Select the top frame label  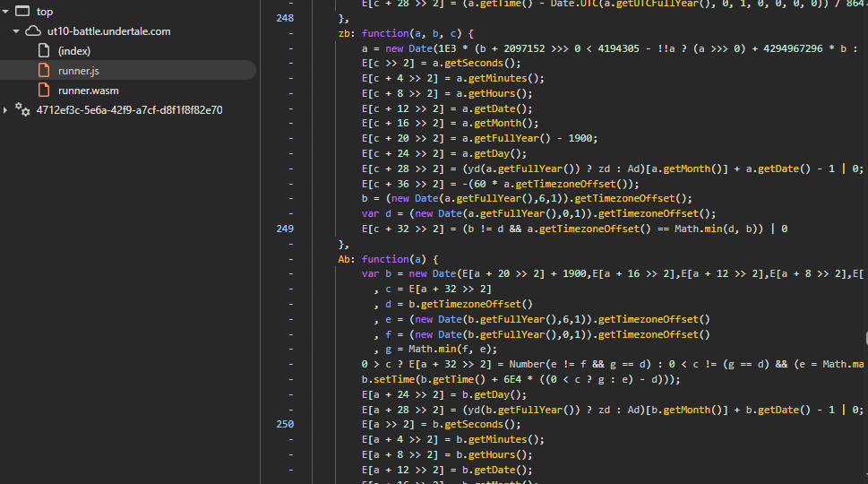tap(45, 12)
